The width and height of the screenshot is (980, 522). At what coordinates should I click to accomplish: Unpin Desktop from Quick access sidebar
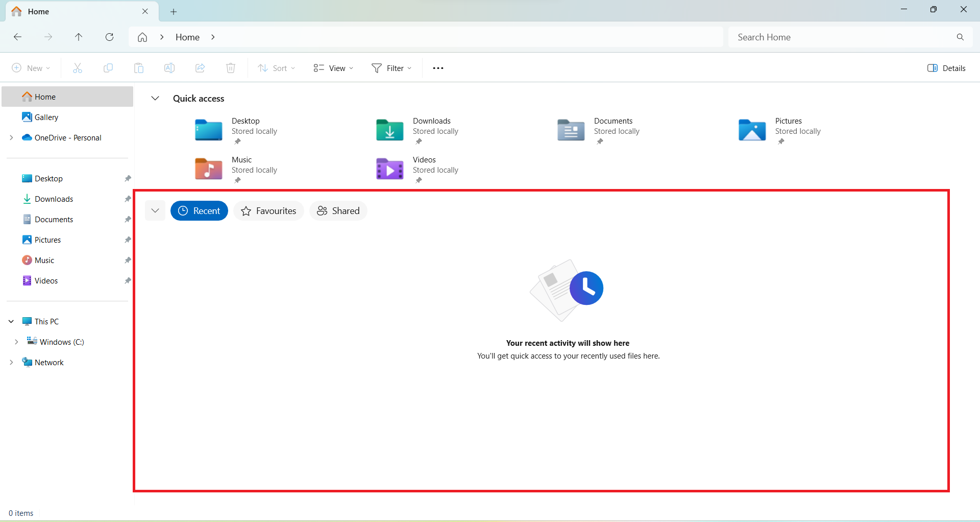tap(127, 178)
